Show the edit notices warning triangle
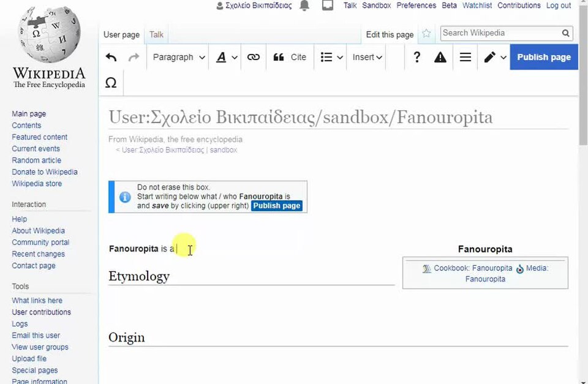 (440, 58)
